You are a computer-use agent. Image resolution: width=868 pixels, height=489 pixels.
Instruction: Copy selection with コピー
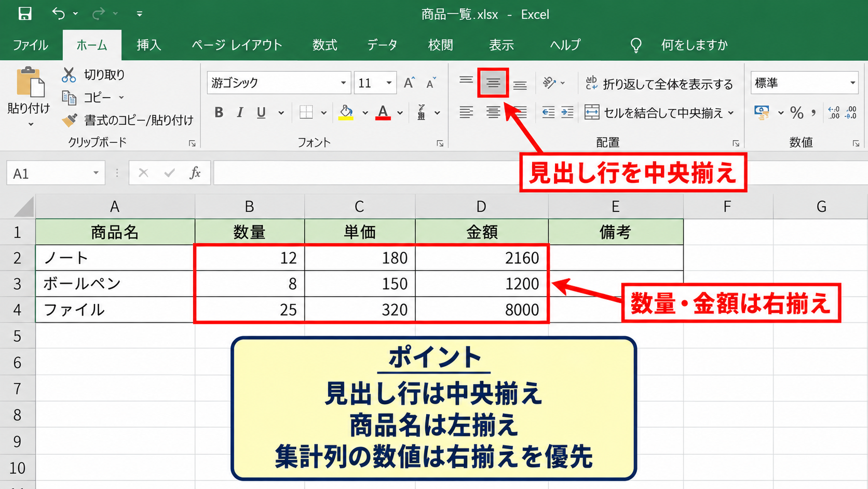(87, 97)
